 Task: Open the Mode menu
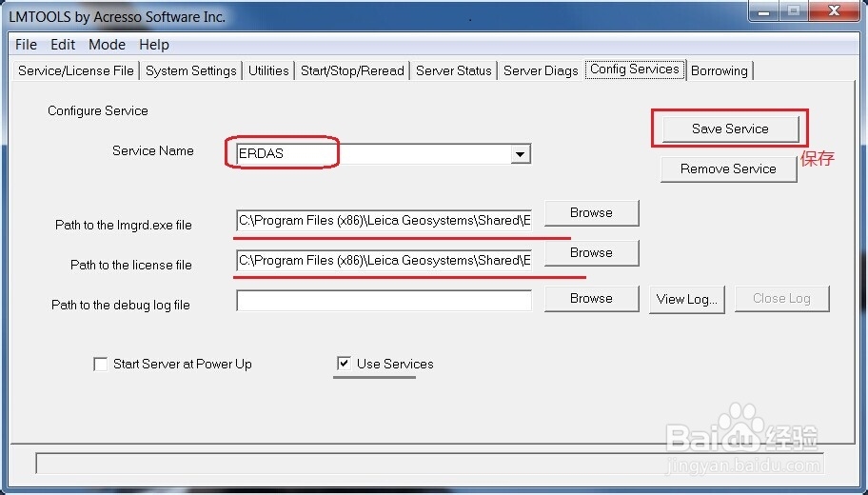(x=107, y=45)
